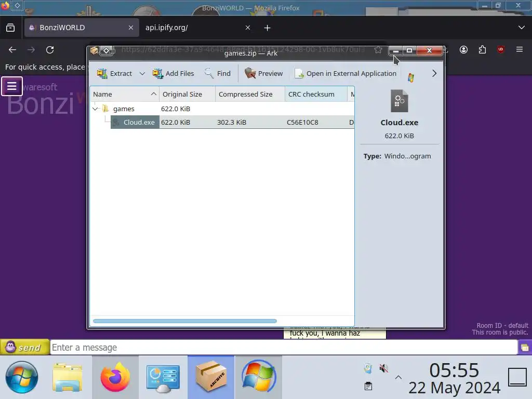Click the Preview toolbar button

(263, 73)
